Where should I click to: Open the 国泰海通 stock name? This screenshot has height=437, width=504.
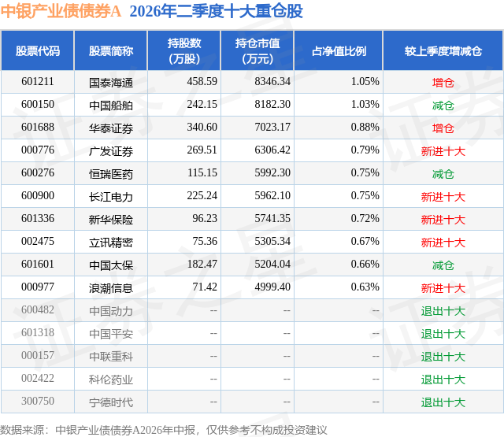click(111, 83)
